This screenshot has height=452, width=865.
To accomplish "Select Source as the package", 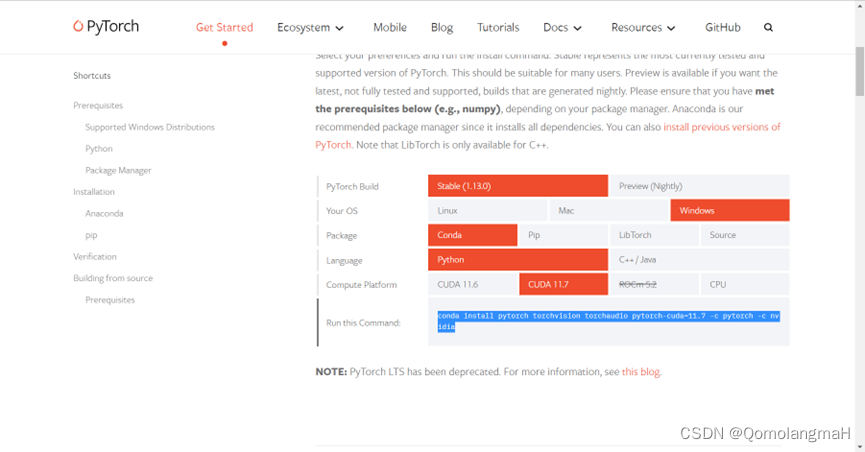I will click(745, 235).
